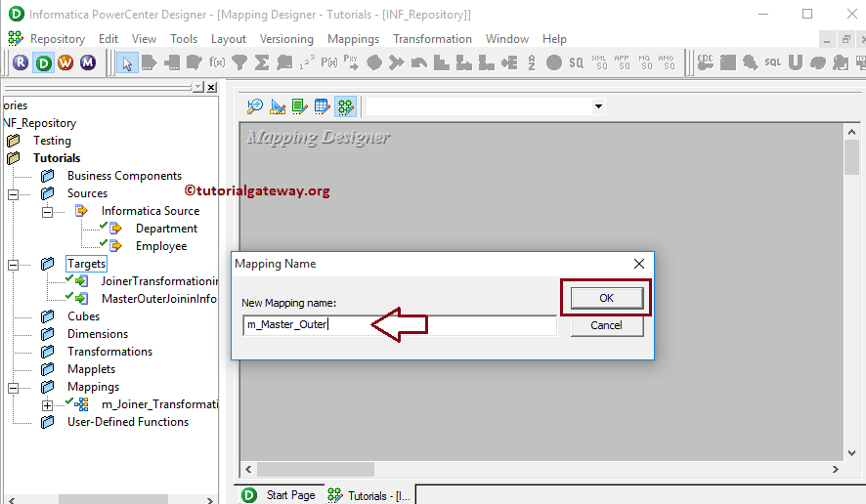
Task: Click the APP SQ toolbar icon
Action: [622, 63]
